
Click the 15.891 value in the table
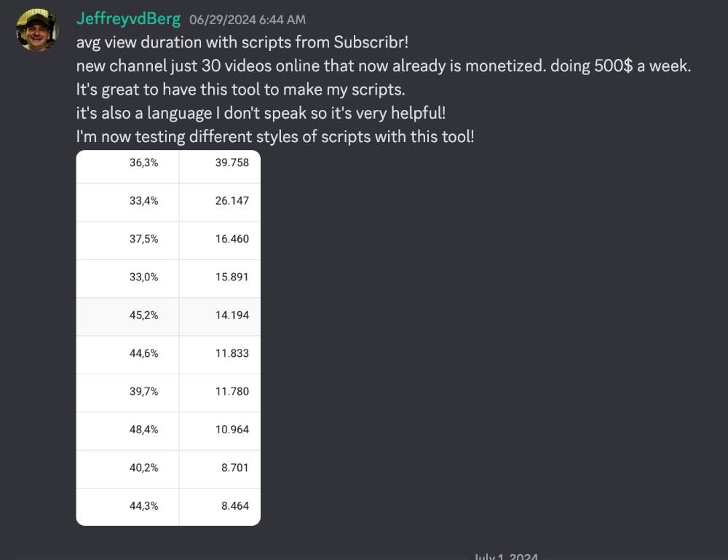tap(232, 277)
